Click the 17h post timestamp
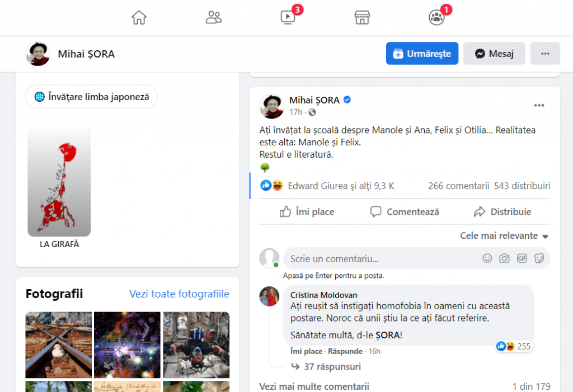 pos(295,112)
